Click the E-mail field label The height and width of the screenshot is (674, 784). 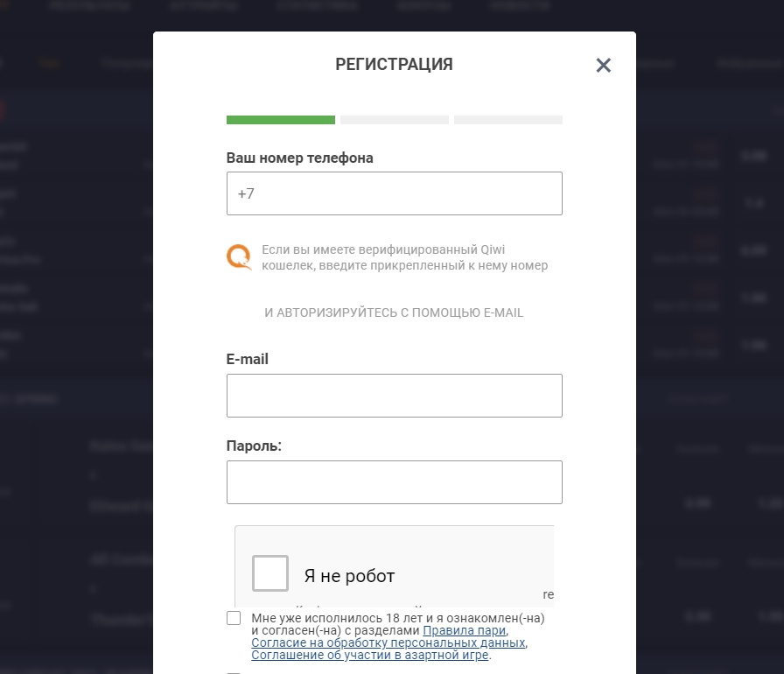(248, 360)
